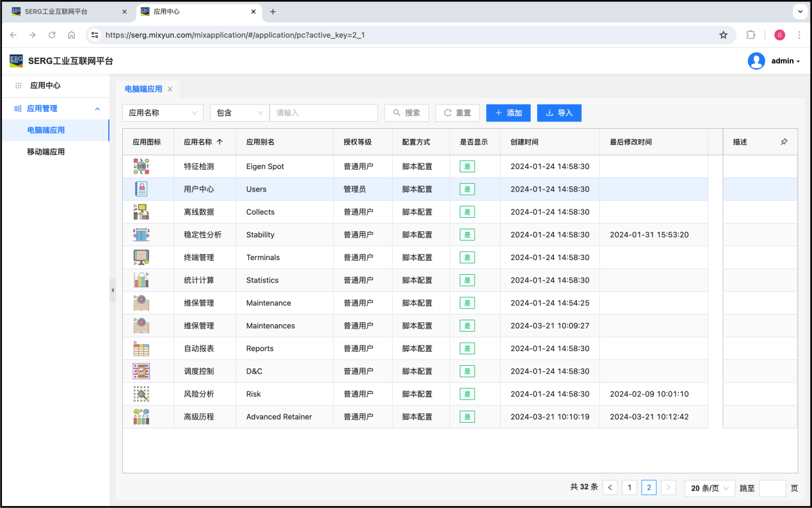Screen dimensions: 812x508
Task: Click the 终端管理 monitor icon
Action: (141, 258)
